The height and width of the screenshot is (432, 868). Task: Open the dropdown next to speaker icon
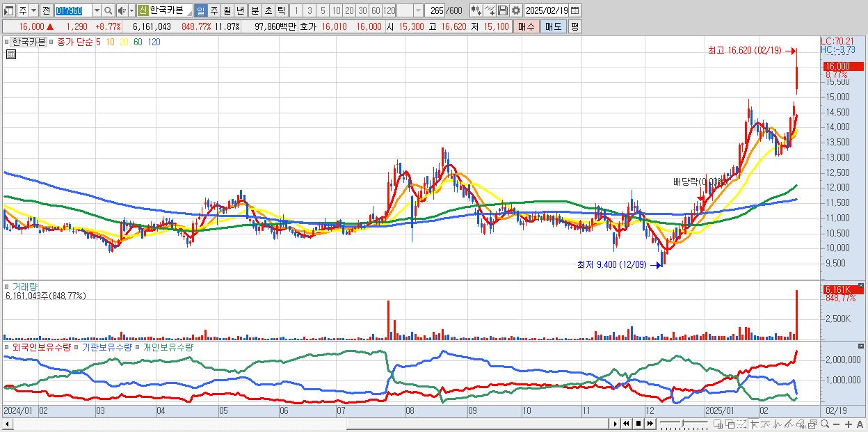pyautogui.click(x=131, y=10)
